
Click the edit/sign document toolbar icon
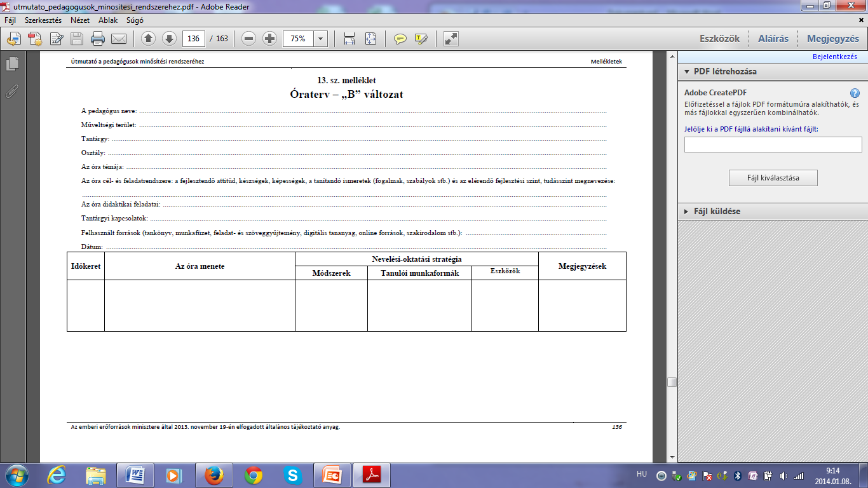(x=57, y=39)
